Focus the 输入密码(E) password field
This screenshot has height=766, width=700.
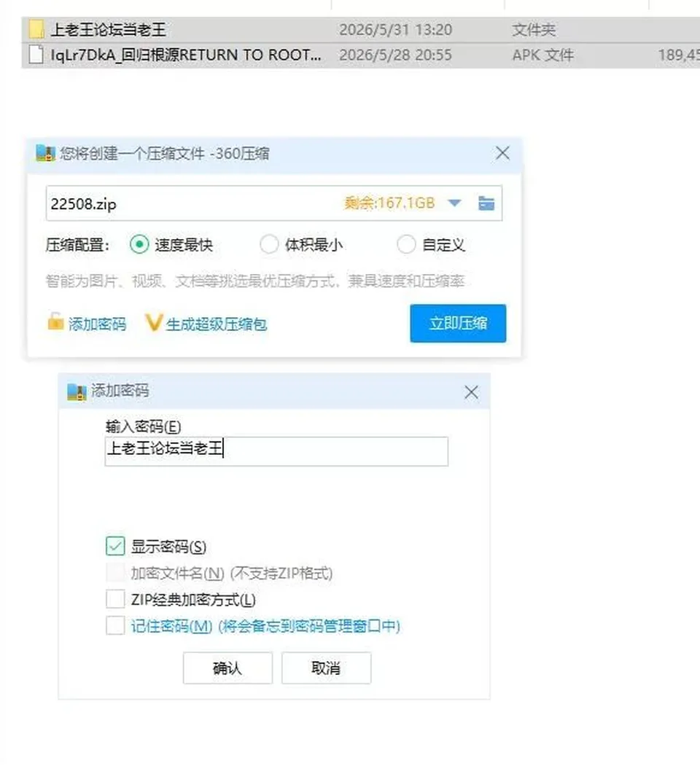pyautogui.click(x=276, y=451)
